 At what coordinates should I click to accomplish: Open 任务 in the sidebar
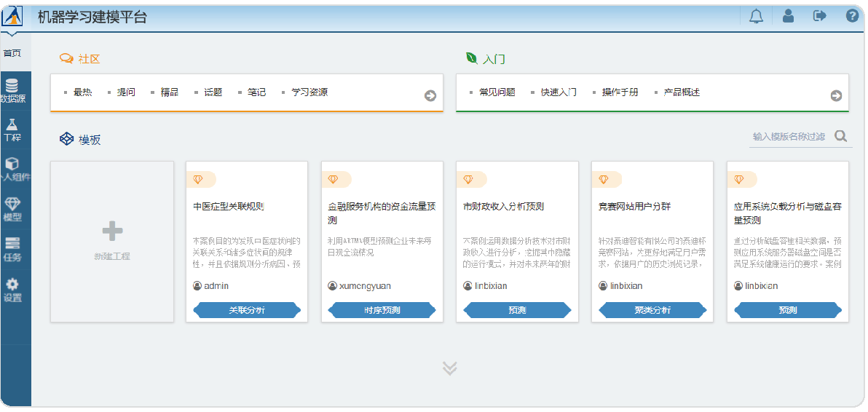[12, 250]
